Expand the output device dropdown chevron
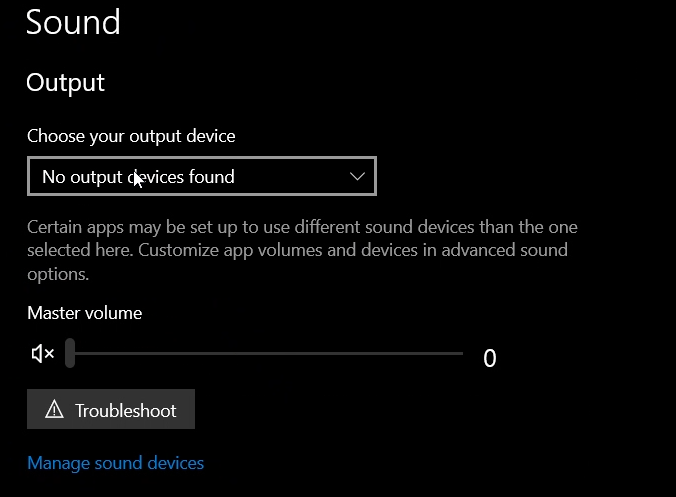676x497 pixels. coord(357,176)
